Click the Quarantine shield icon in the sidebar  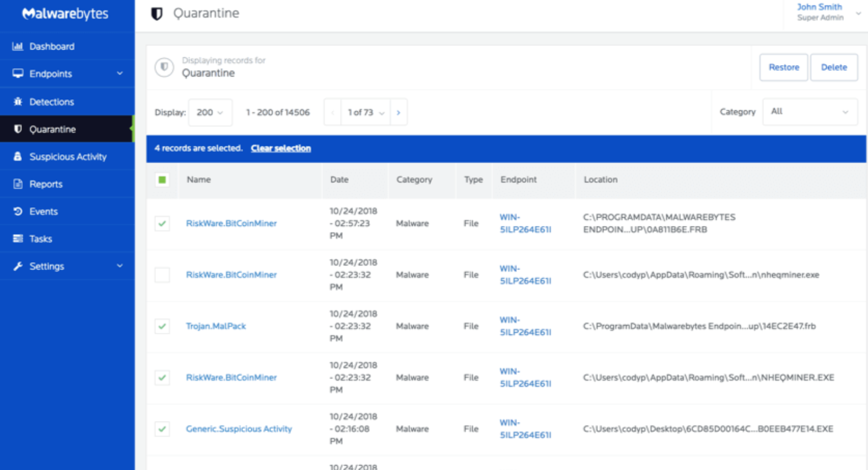[x=18, y=129]
